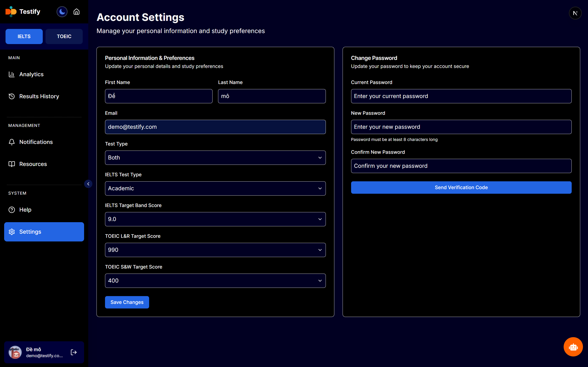The image size is (588, 367).
Task: Click the Save Changes button
Action: tap(127, 302)
